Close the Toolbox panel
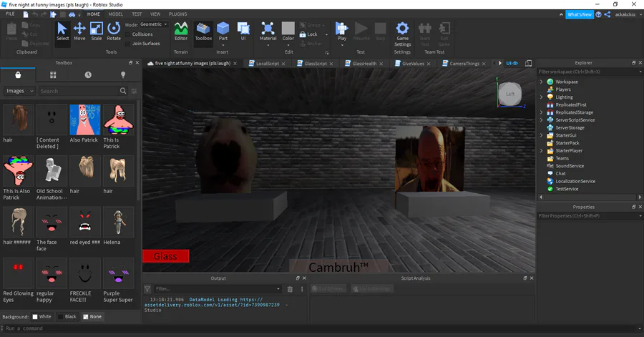Viewport: 644px width, 337px height. (x=137, y=63)
